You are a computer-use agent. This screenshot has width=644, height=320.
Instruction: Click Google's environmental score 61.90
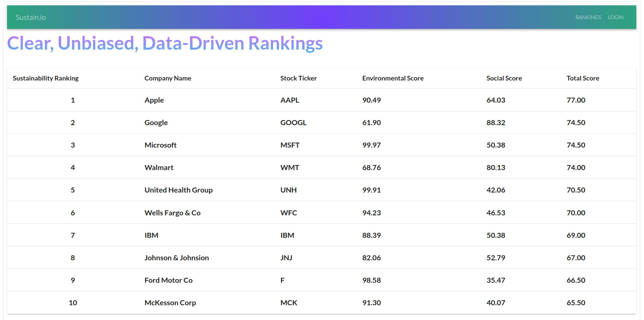(371, 123)
